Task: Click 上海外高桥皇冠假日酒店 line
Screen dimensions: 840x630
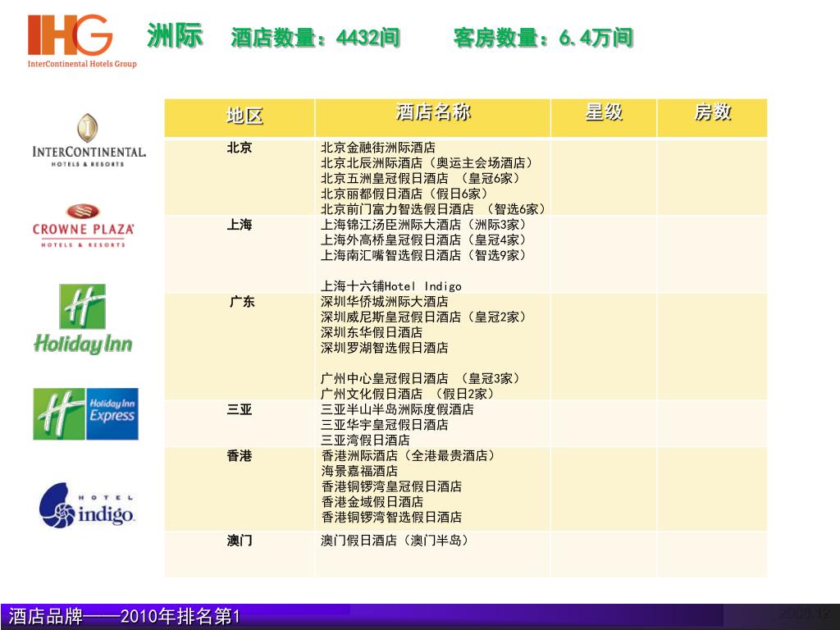Action: [x=424, y=240]
